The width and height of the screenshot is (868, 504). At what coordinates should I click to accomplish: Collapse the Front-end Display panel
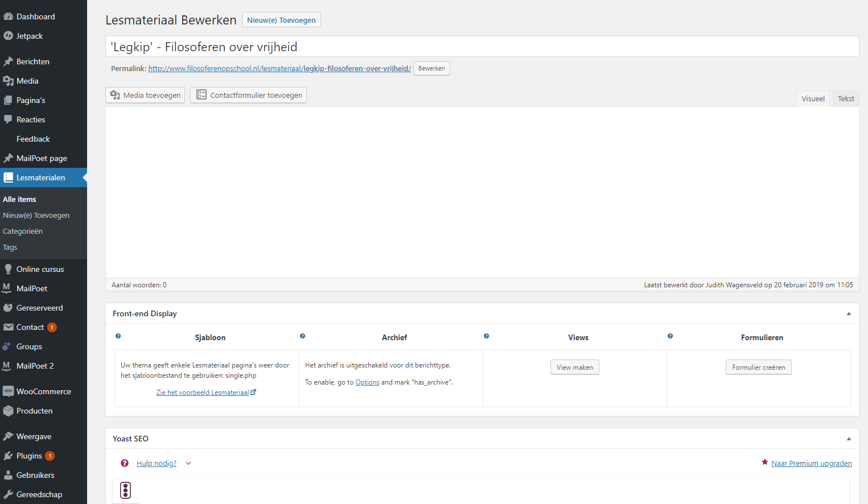click(x=849, y=313)
